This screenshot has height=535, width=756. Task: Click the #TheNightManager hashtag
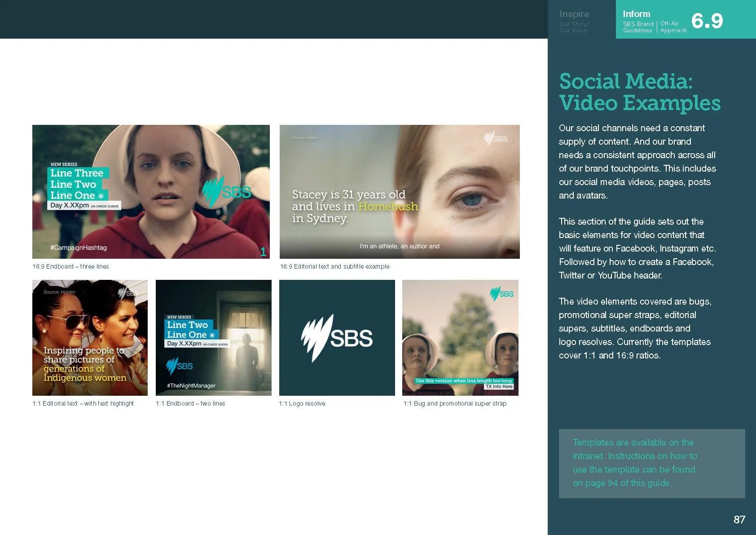[x=191, y=385]
